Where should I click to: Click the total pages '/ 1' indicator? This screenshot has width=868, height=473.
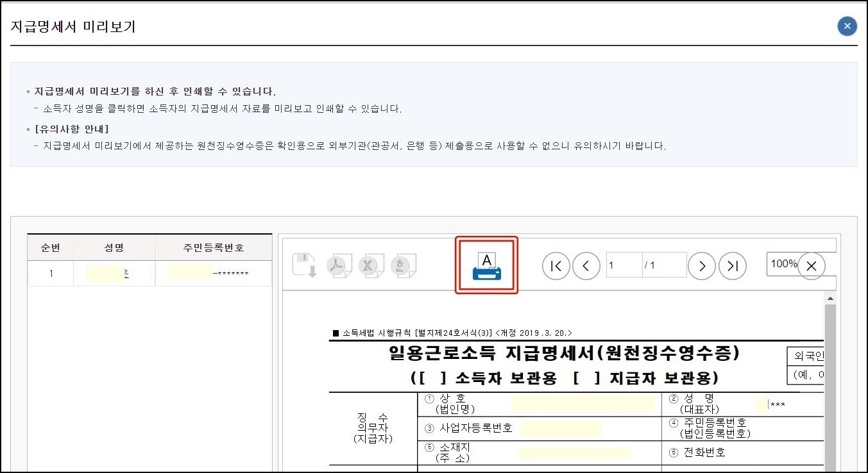click(x=664, y=265)
